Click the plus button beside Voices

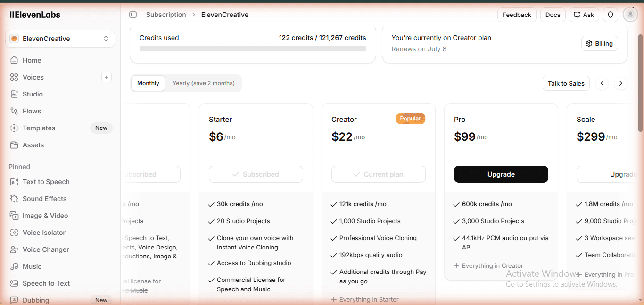point(107,77)
